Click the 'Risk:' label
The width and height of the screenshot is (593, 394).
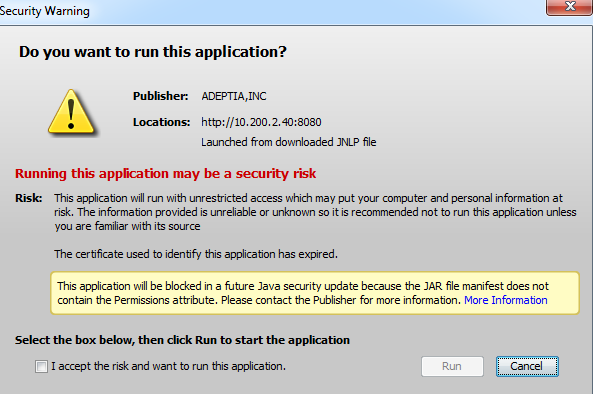[29, 198]
